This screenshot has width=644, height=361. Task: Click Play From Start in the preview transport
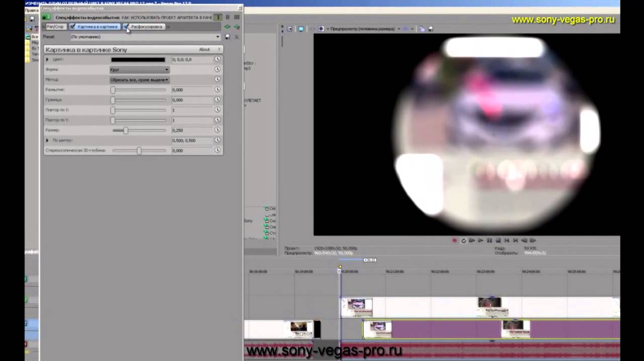point(472,241)
